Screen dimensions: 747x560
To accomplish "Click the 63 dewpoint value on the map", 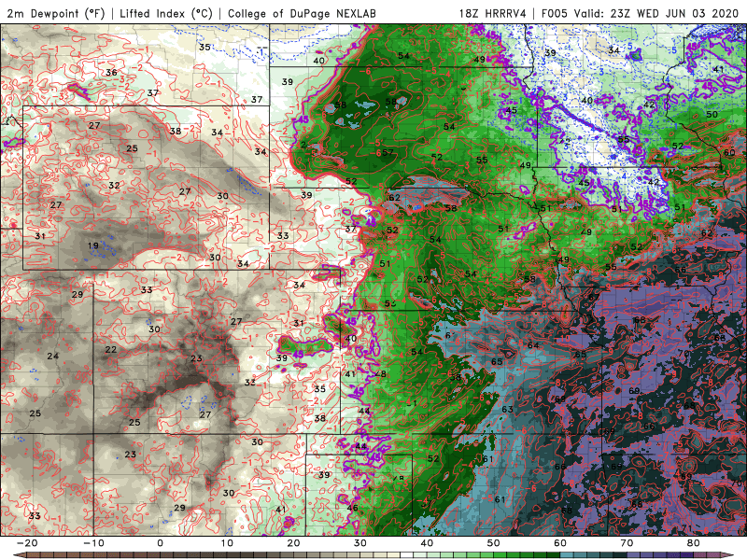I will (507, 409).
